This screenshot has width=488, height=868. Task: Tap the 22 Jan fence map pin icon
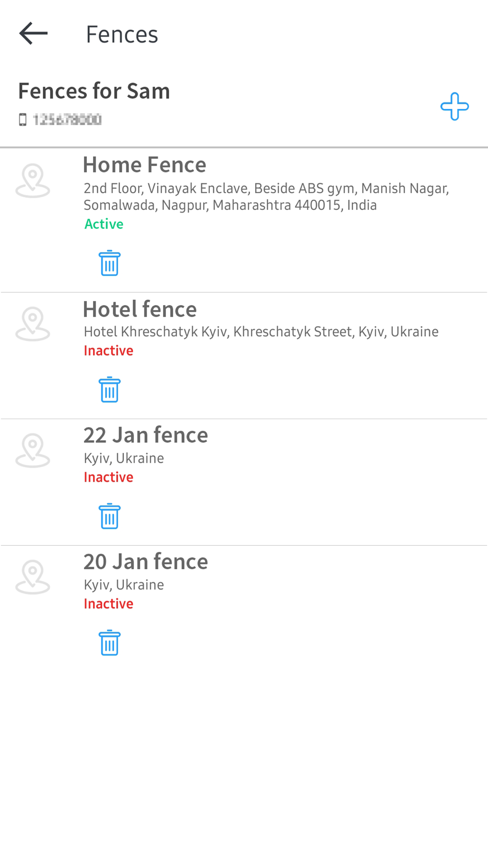[x=33, y=450]
